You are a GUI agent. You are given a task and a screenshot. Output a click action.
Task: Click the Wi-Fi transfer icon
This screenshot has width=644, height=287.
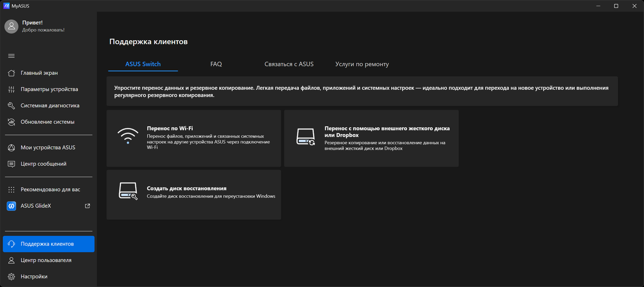[128, 136]
